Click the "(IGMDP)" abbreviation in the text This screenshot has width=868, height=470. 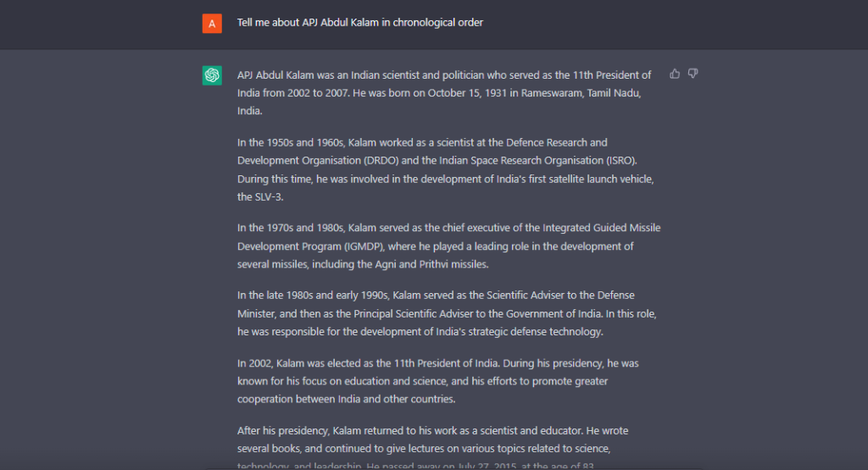[364, 246]
